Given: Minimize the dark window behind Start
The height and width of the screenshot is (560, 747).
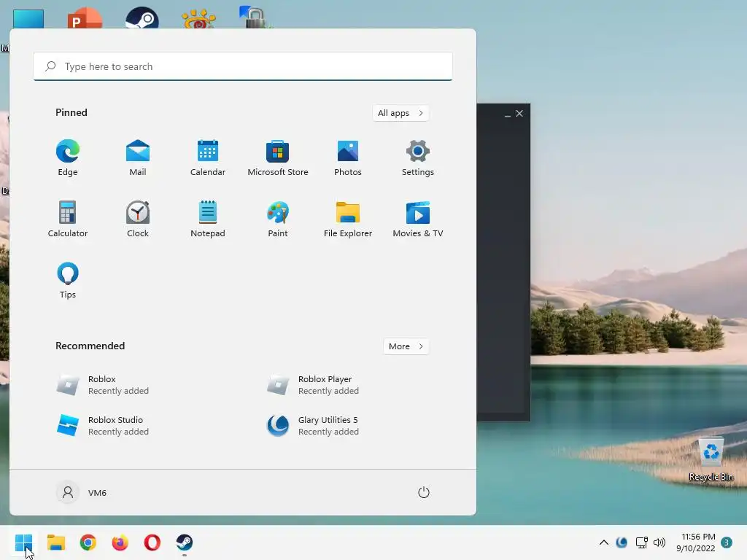Looking at the screenshot, I should [508, 114].
